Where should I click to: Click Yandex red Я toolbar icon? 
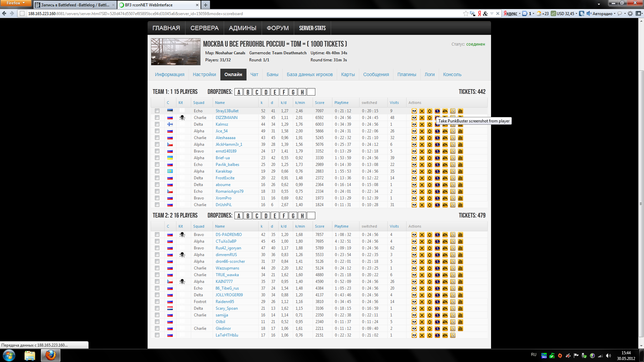(x=479, y=14)
